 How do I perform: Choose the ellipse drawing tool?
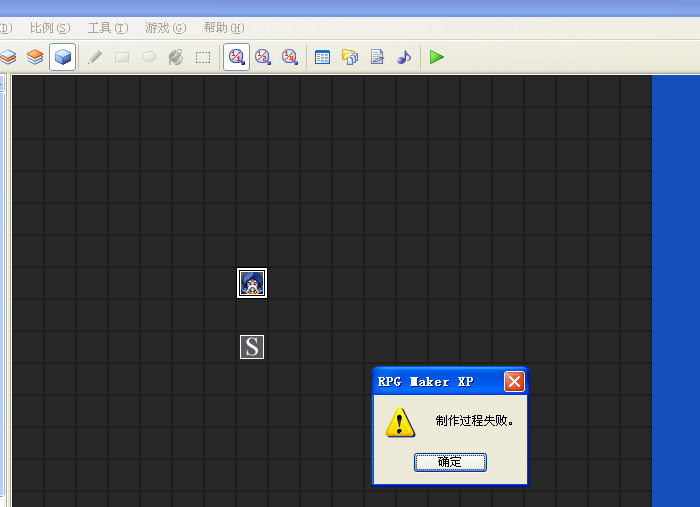pos(149,57)
